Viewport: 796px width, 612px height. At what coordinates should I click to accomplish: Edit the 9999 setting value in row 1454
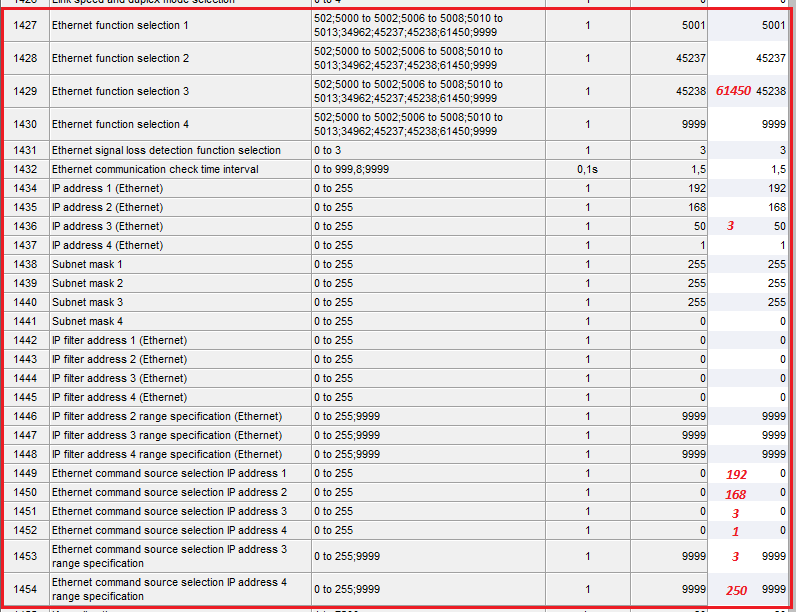748,589
